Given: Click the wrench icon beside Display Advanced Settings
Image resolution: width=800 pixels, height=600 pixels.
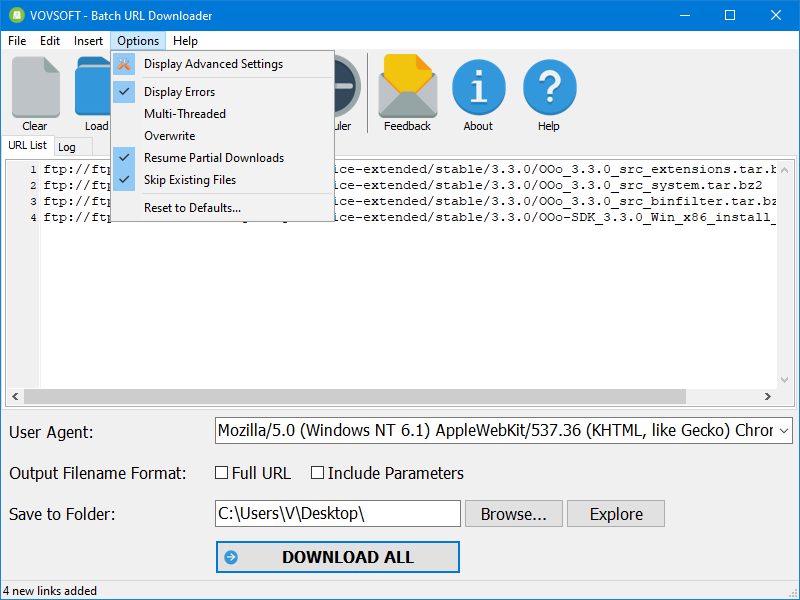Looking at the screenshot, I should (x=124, y=64).
